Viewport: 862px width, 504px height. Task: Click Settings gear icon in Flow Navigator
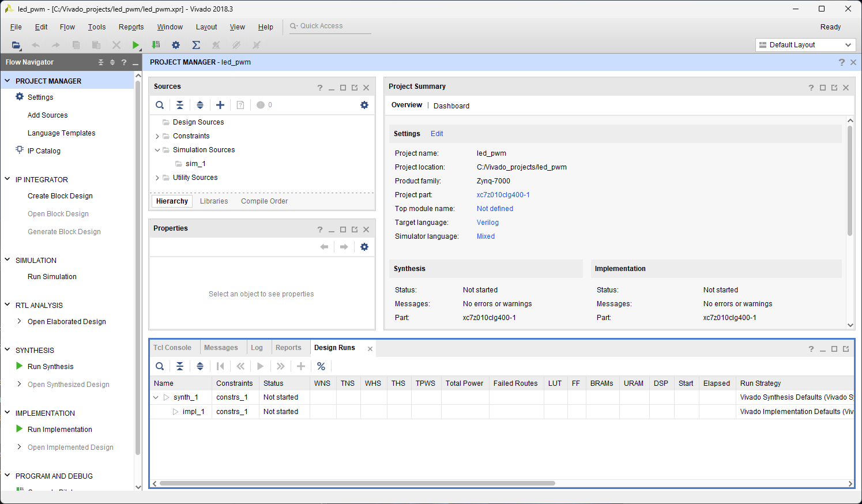[x=20, y=97]
